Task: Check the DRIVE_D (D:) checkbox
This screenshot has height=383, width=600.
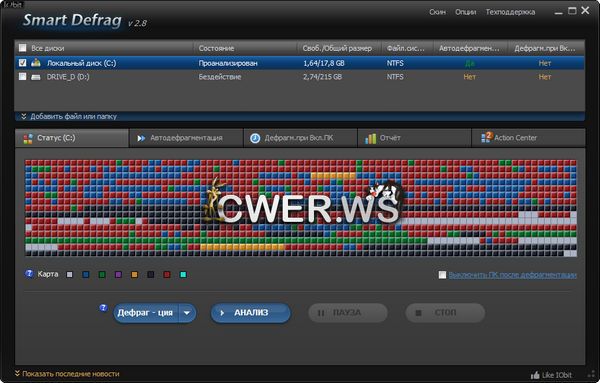Action: pyautogui.click(x=23, y=77)
